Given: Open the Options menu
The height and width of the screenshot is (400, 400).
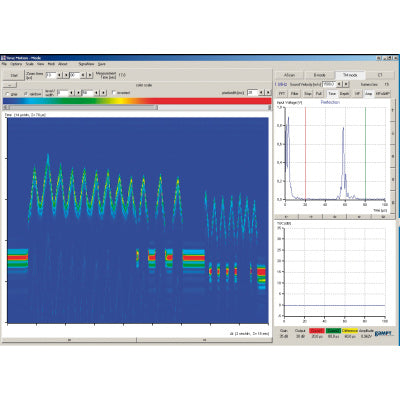Looking at the screenshot, I should click(16, 64).
